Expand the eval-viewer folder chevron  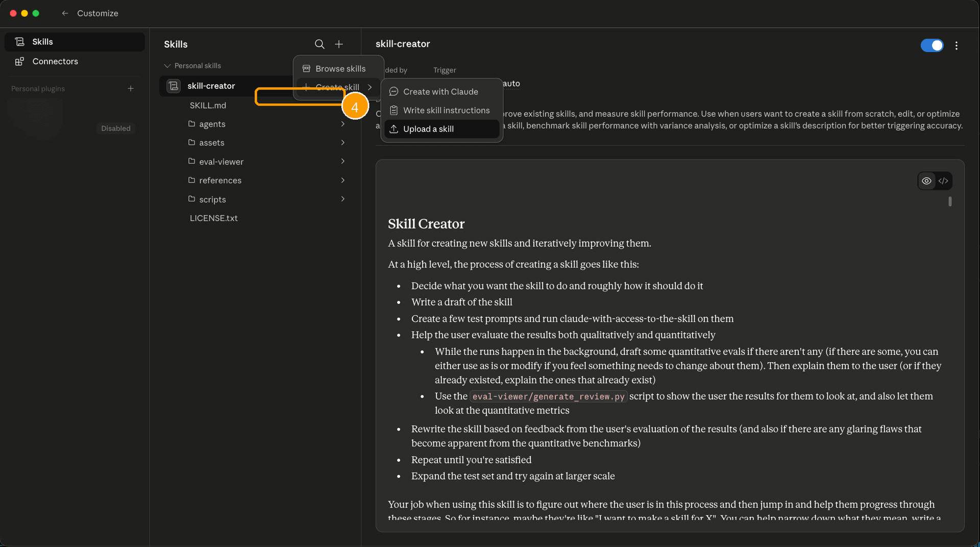coord(342,161)
